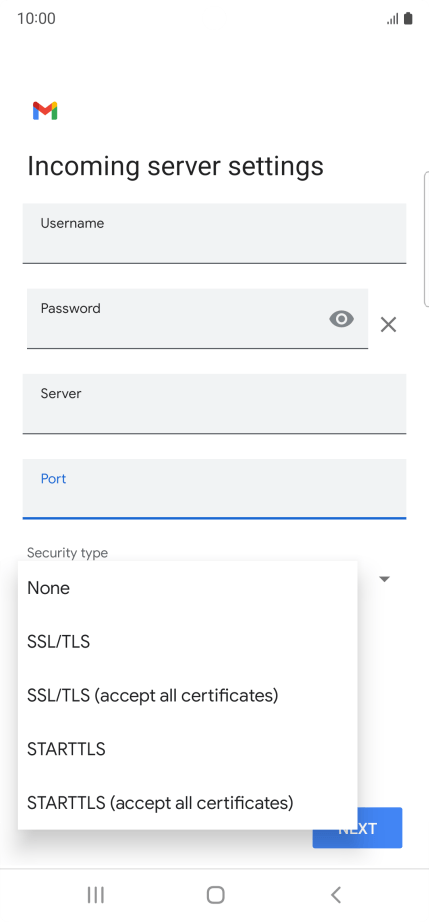Choose STARTTLS (accept all certificates)
The width and height of the screenshot is (429, 922).
pos(187,803)
